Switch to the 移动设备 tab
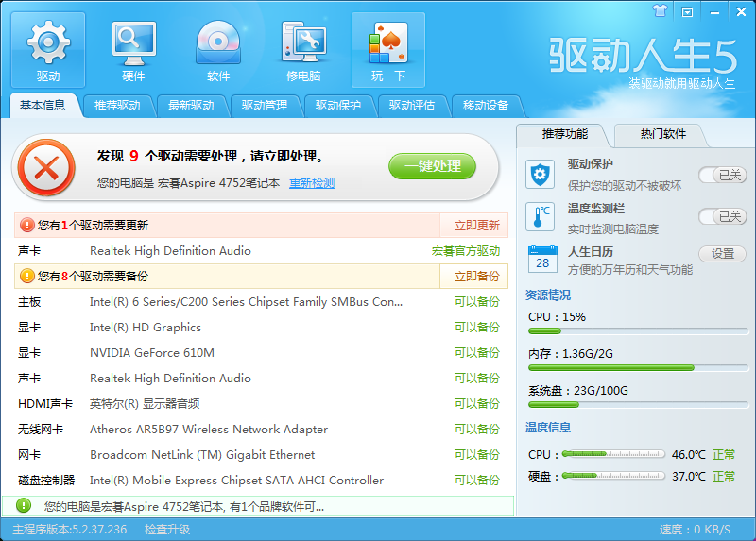 pos(486,106)
